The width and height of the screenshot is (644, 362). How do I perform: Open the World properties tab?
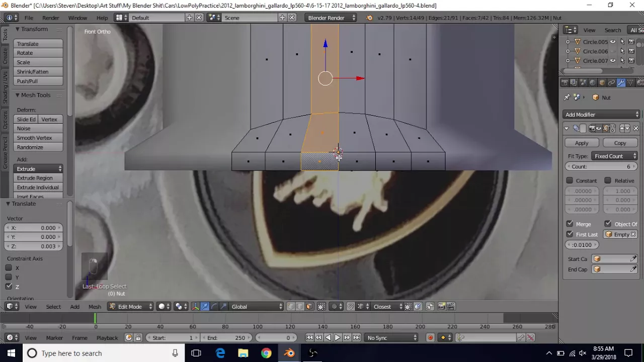point(593,83)
